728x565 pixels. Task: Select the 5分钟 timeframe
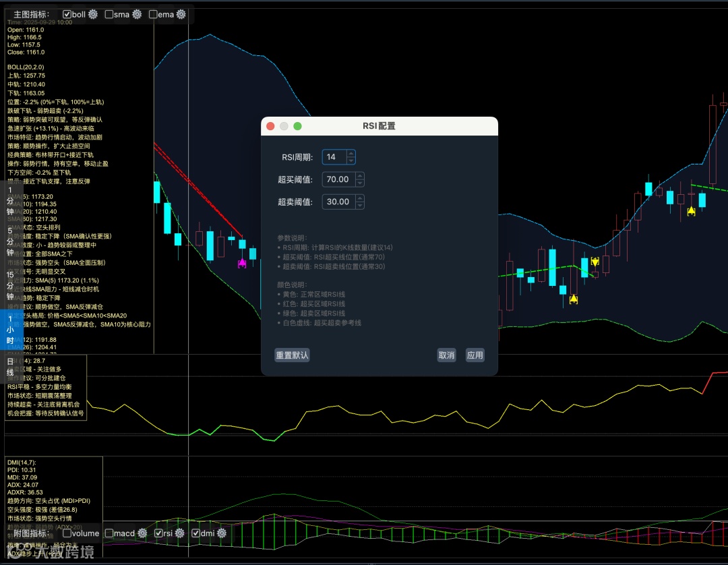tap(9, 241)
